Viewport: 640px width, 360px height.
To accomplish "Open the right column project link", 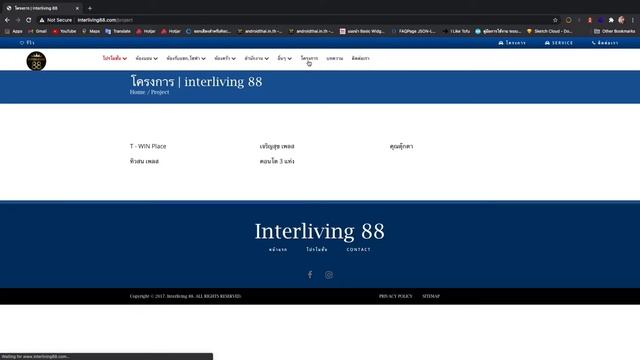I will (x=401, y=146).
